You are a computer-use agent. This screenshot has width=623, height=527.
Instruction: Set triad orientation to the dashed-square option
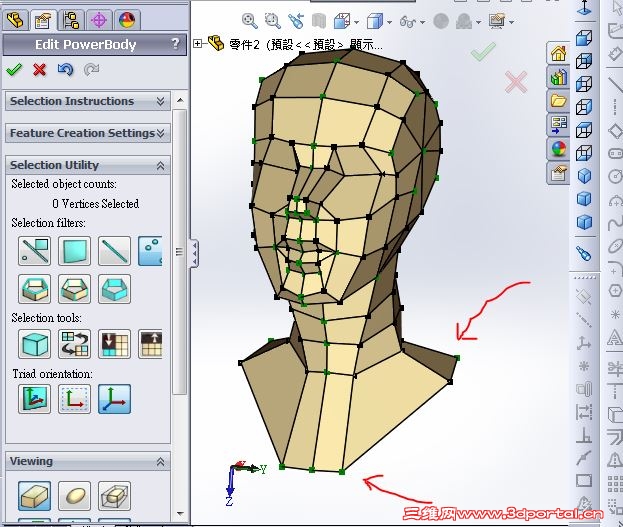coord(74,399)
